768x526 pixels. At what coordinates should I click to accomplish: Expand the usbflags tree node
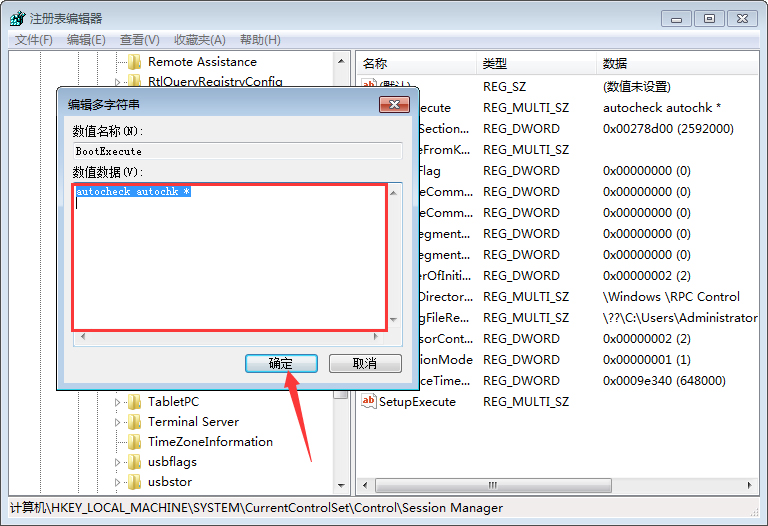(117, 462)
